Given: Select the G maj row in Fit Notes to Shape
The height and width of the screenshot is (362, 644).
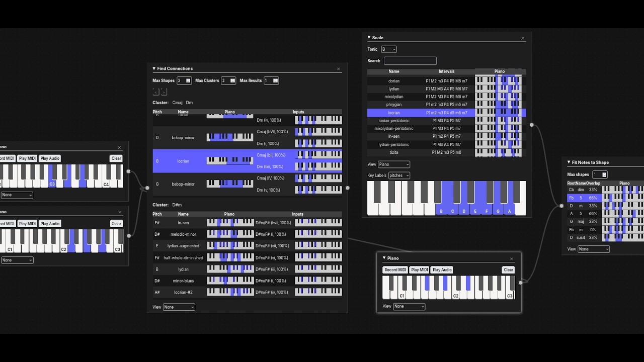Looking at the screenshot, I should 605,222.
